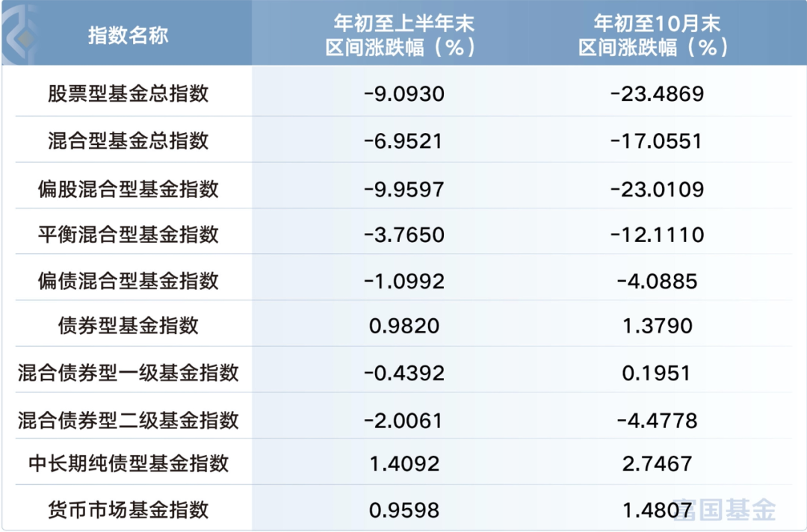
Task: Select the -9.0930 value cell
Action: point(404,93)
